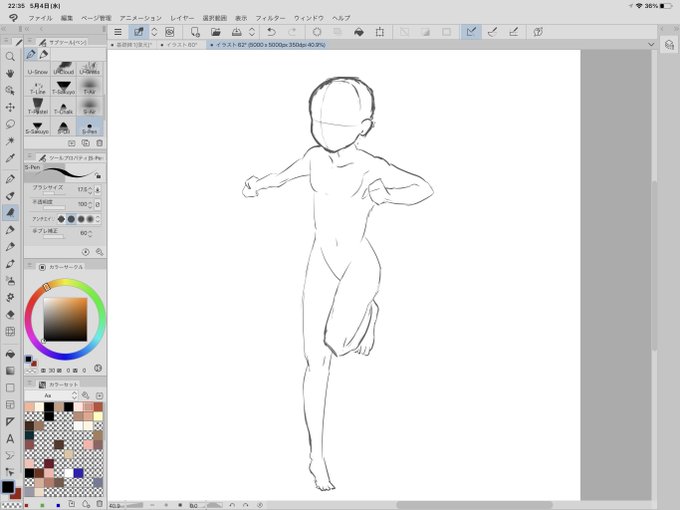Image resolution: width=680 pixels, height=510 pixels.
Task: Adjust brush size stepper arrows
Action: click(90, 190)
